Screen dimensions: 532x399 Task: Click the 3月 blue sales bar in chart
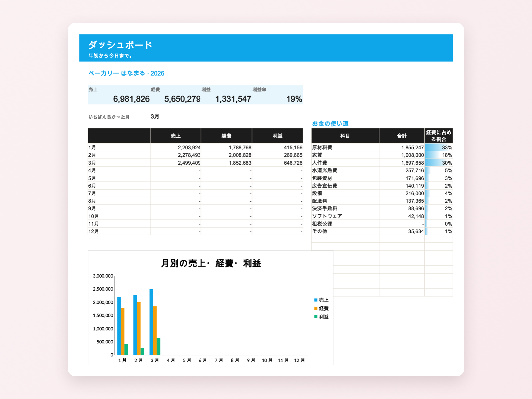pos(151,322)
